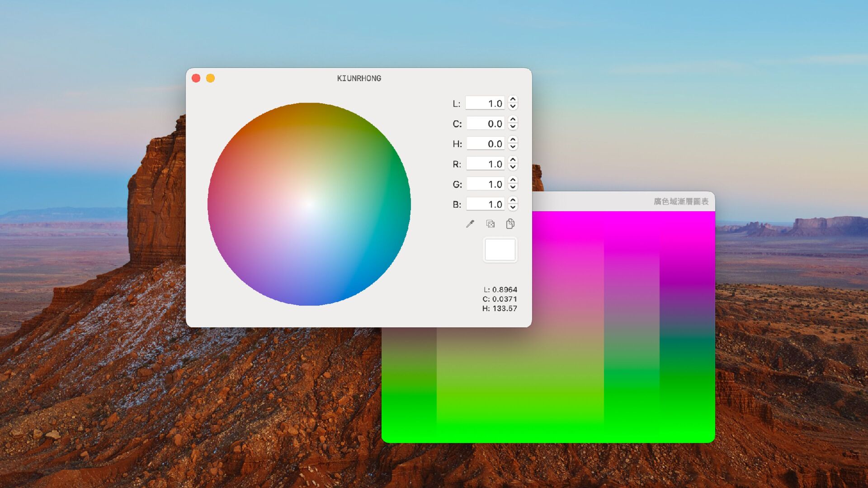Click the H value input field
This screenshot has width=868, height=488.
click(x=485, y=144)
